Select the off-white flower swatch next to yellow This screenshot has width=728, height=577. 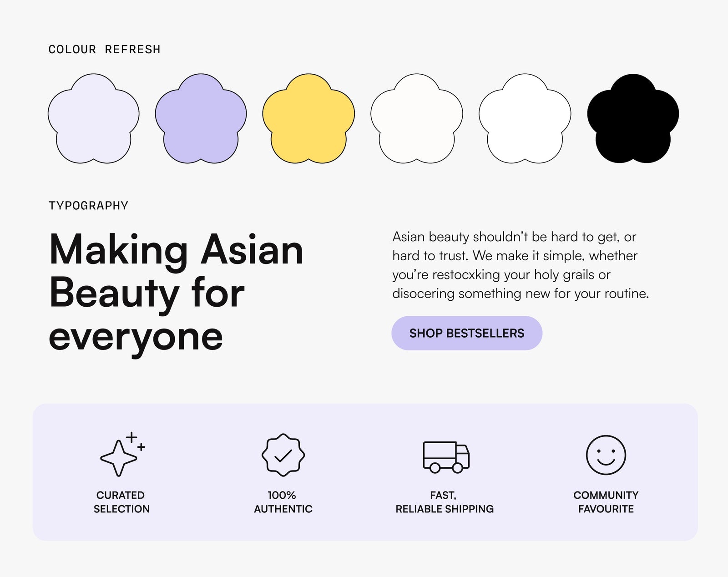[417, 118]
